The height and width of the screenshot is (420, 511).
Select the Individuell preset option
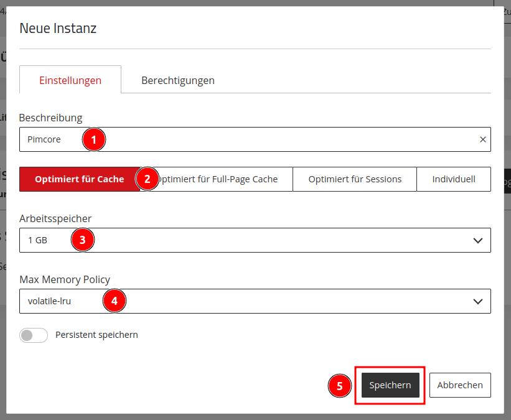(x=454, y=179)
